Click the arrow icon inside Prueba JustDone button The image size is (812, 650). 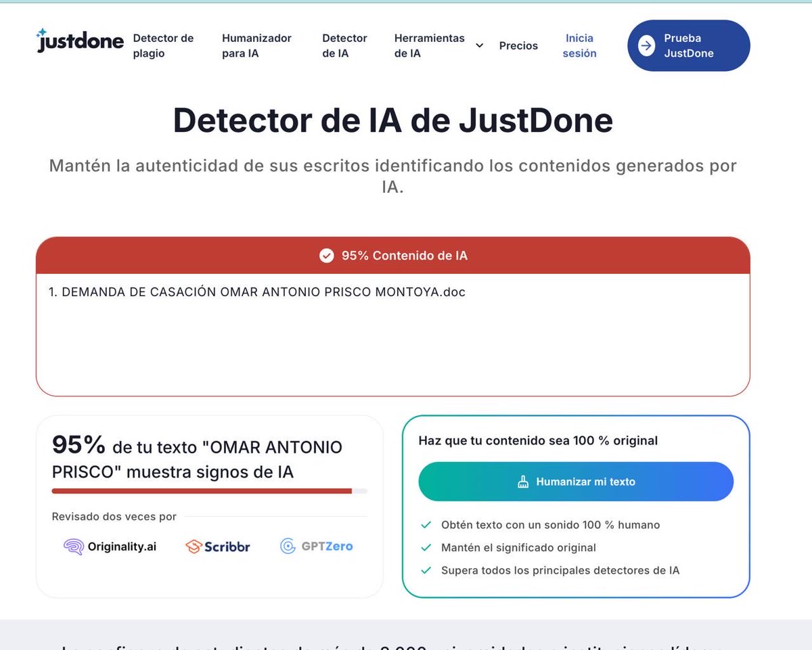647,45
